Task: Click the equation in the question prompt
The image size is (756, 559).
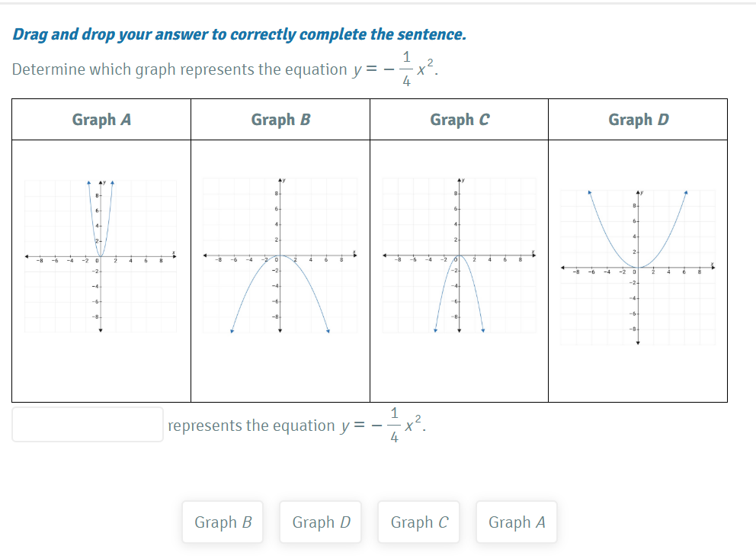Action: click(x=396, y=69)
